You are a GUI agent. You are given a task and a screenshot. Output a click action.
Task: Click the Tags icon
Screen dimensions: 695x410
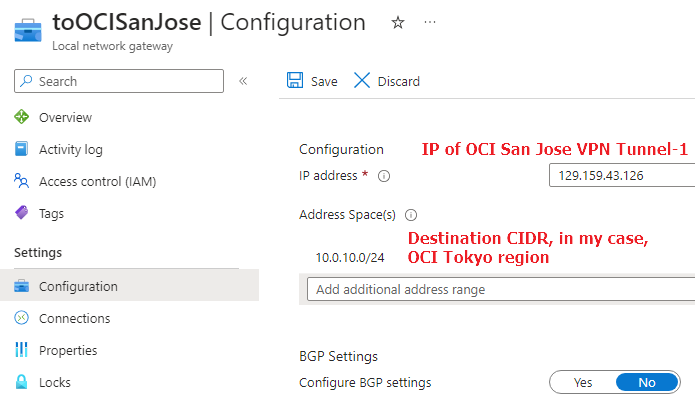[x=22, y=213]
